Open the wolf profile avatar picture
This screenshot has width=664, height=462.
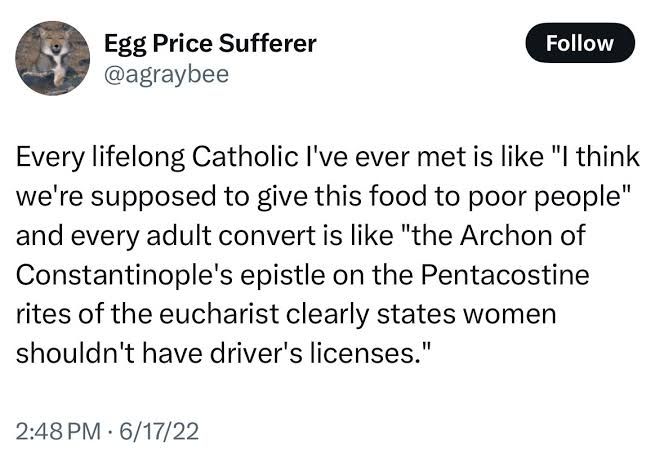[53, 57]
